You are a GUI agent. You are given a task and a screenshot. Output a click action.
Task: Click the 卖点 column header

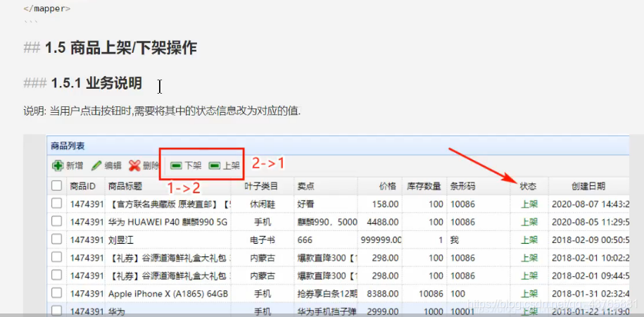pyautogui.click(x=306, y=186)
